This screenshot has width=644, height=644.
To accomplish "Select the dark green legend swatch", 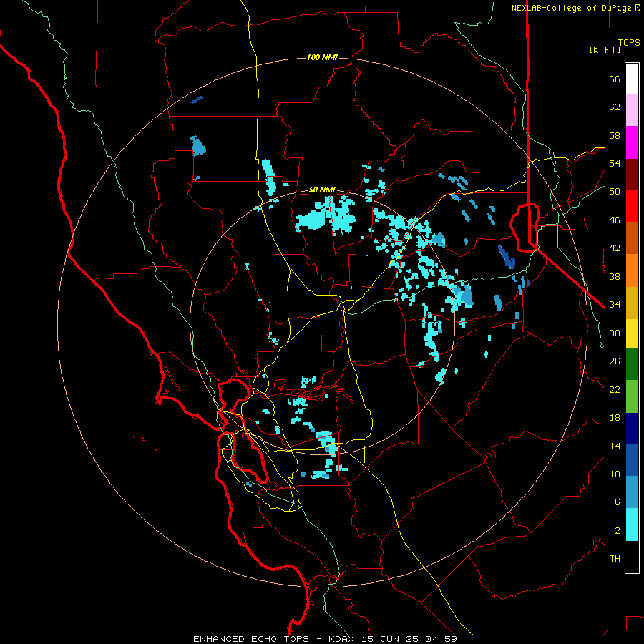I will [632, 364].
